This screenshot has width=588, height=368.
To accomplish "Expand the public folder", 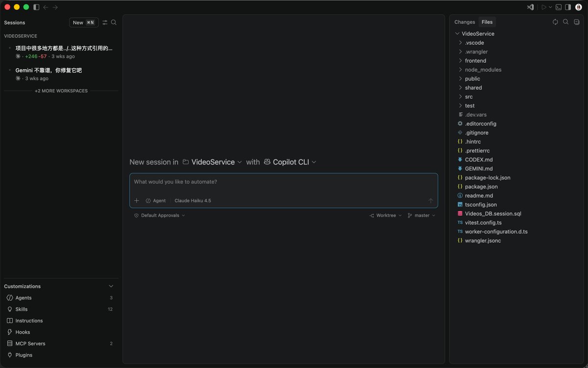I will coord(516,79).
